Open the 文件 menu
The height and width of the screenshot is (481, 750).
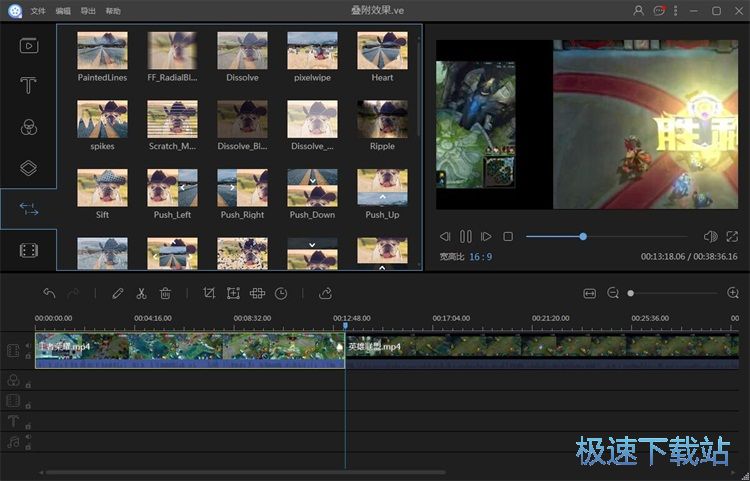point(38,11)
